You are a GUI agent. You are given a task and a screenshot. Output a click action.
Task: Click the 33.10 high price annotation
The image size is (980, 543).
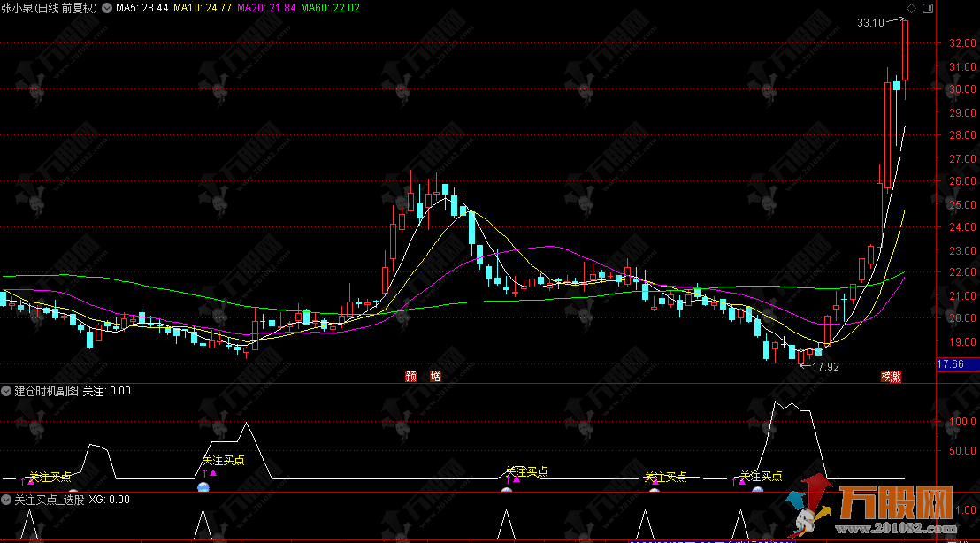pyautogui.click(x=870, y=23)
